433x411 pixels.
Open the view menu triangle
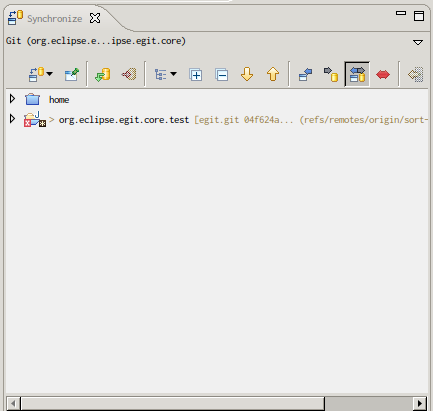(x=418, y=42)
